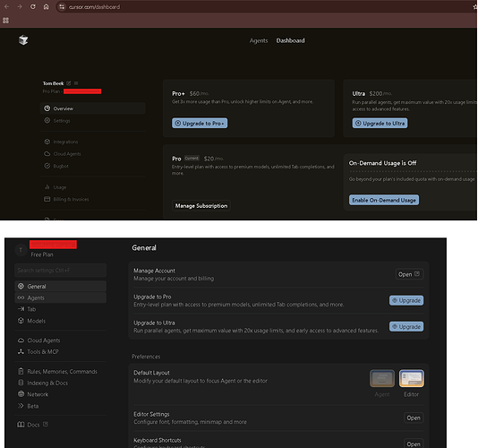Reload the cursor.com dashboard page
478x448 pixels.
[33, 6]
